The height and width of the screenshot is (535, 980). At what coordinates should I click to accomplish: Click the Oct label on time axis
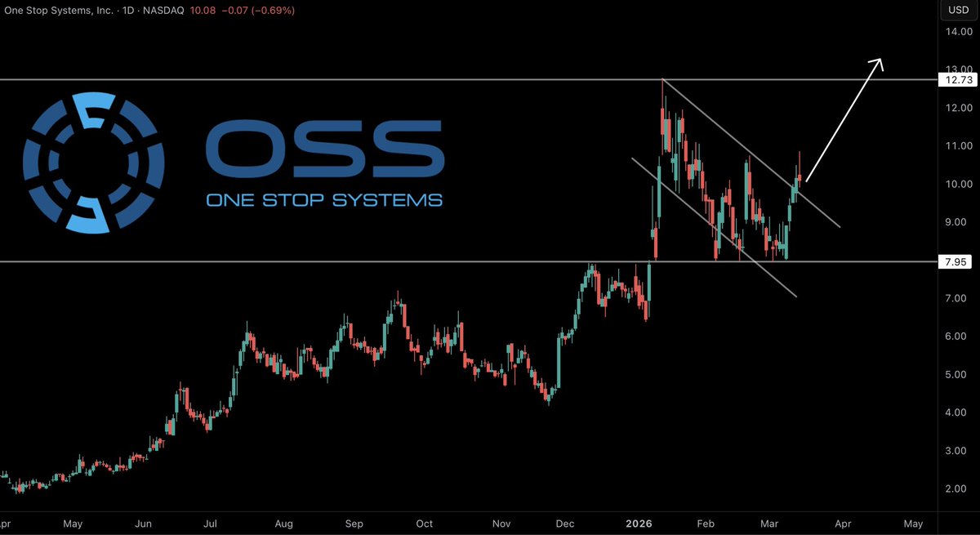[424, 524]
